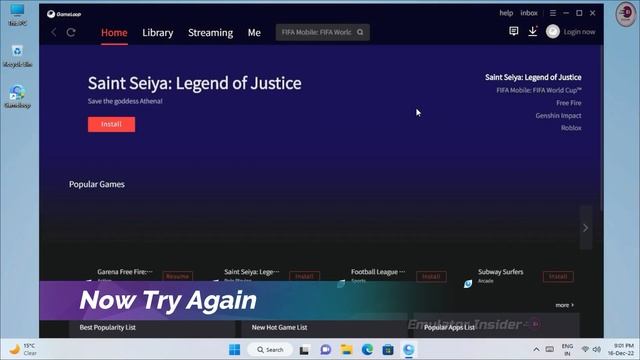Select Free Fire in banner list
This screenshot has width=640, height=360.
[x=569, y=103]
